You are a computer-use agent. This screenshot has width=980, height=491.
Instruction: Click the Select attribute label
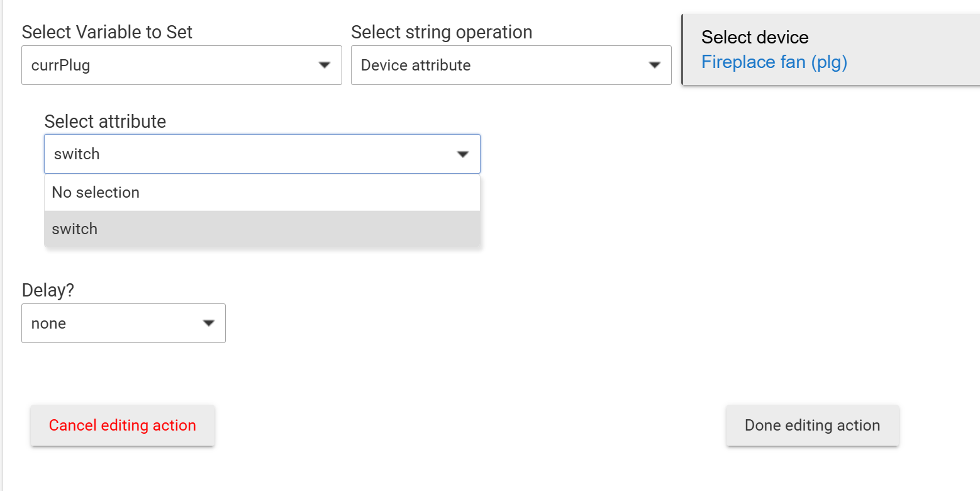tap(105, 121)
